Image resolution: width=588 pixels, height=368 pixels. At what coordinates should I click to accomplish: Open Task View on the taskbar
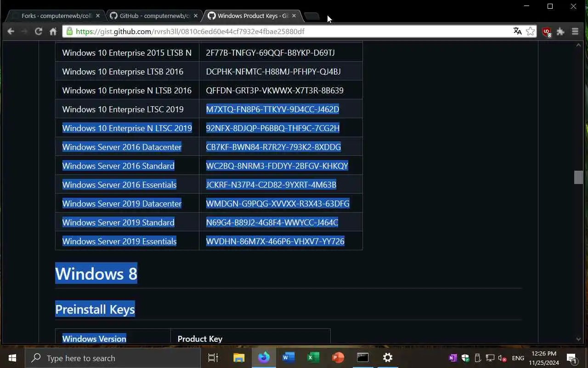point(213,358)
